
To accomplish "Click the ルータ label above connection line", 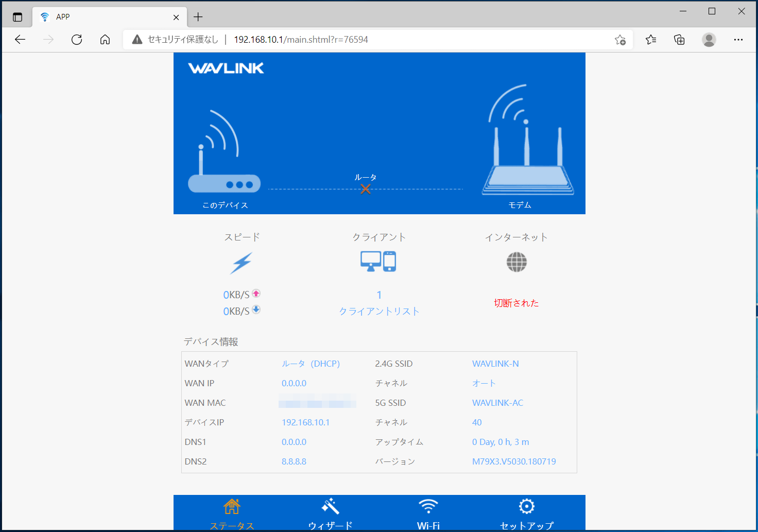I will coord(366,177).
